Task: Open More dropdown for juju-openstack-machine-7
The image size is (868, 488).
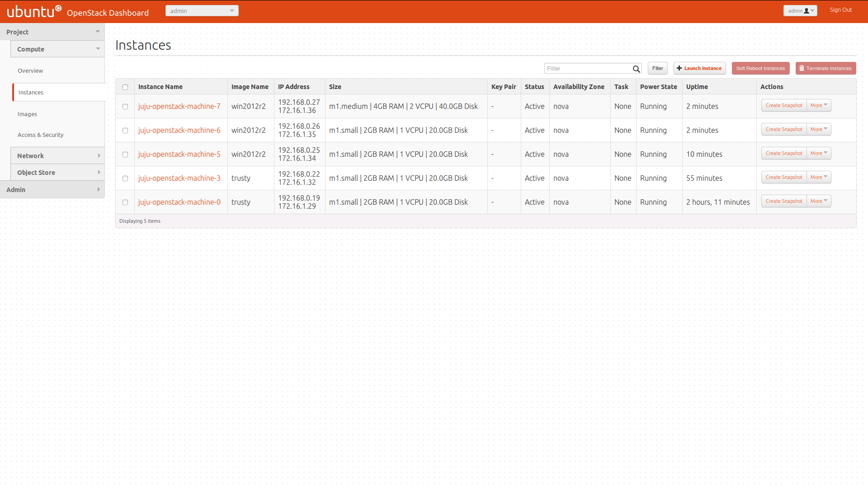Action: pyautogui.click(x=819, y=105)
